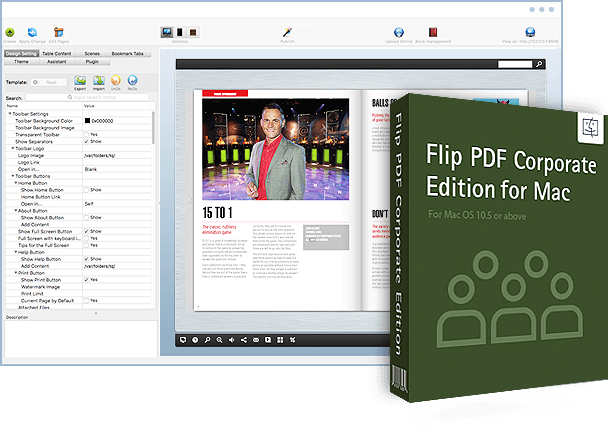Image resolution: width=612 pixels, height=442 pixels.
Task: Enable Tips for the Full Screen checkbox
Action: [x=86, y=245]
